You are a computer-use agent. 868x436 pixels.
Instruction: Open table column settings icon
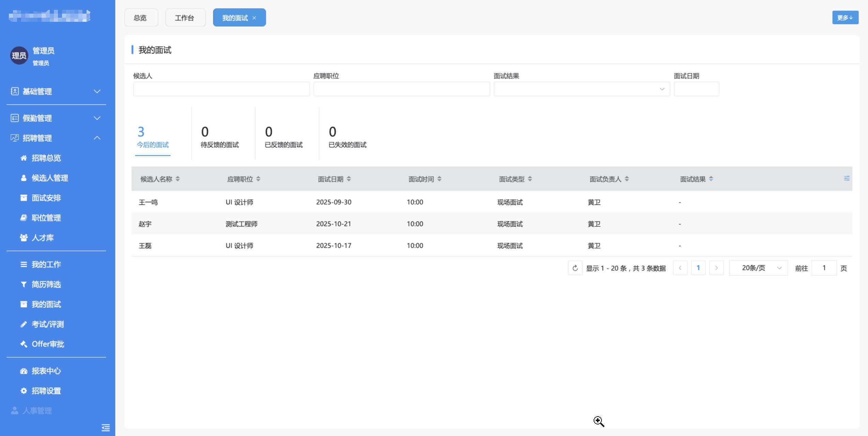(x=847, y=178)
